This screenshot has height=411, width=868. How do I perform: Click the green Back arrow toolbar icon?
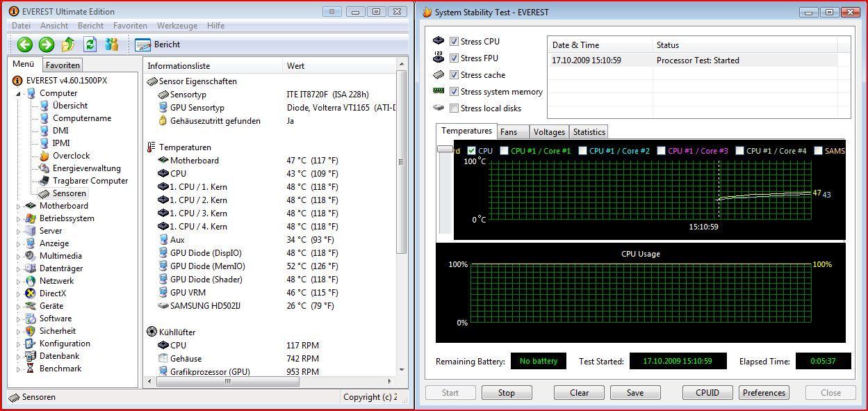[x=25, y=45]
